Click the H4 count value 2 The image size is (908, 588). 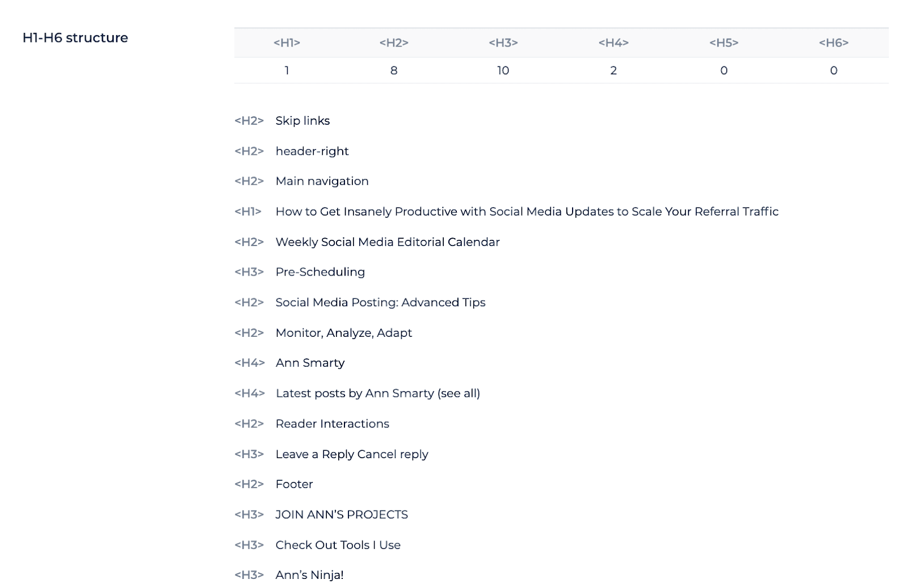(613, 70)
